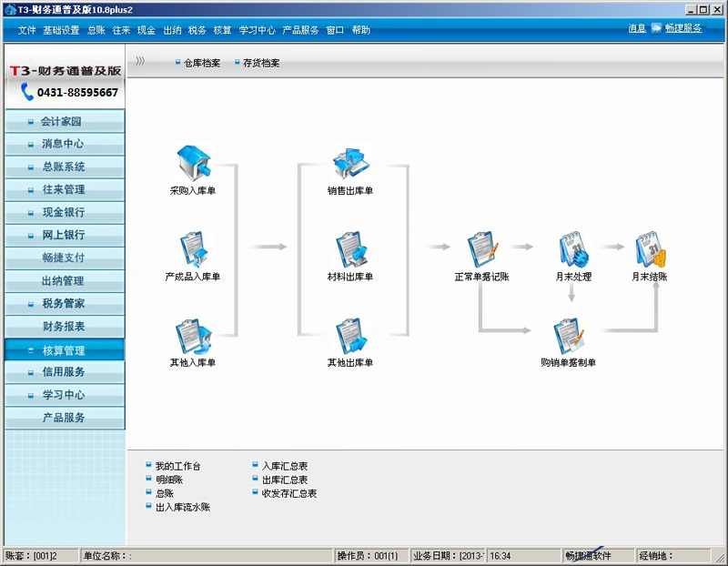Expand the 往来管理 sidebar section
This screenshot has width=728, height=566.
[x=63, y=189]
